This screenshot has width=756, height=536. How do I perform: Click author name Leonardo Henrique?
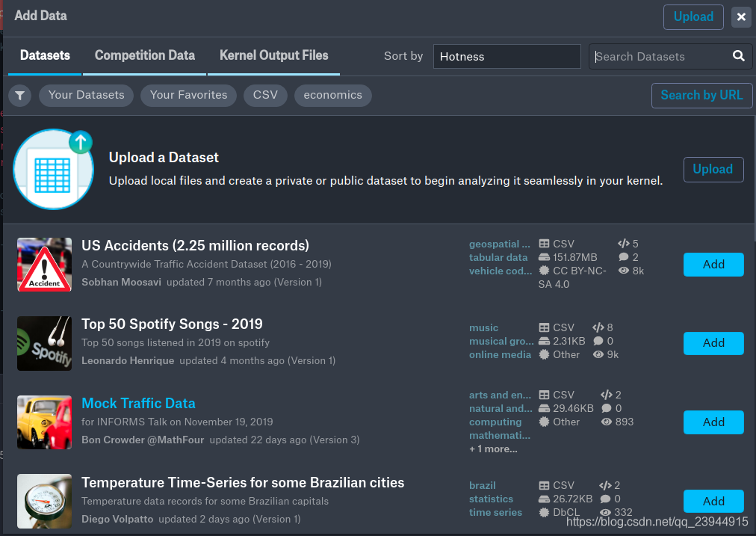pos(128,361)
